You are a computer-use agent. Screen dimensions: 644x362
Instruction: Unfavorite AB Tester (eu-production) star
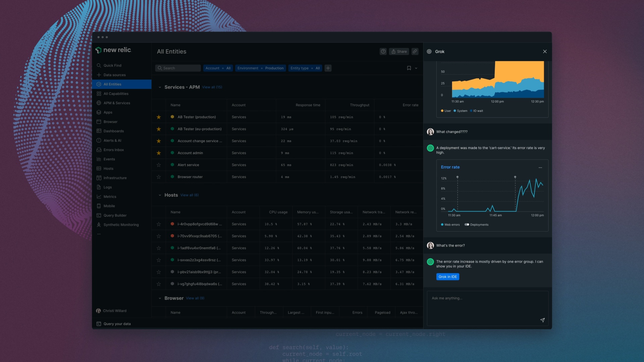click(x=159, y=129)
